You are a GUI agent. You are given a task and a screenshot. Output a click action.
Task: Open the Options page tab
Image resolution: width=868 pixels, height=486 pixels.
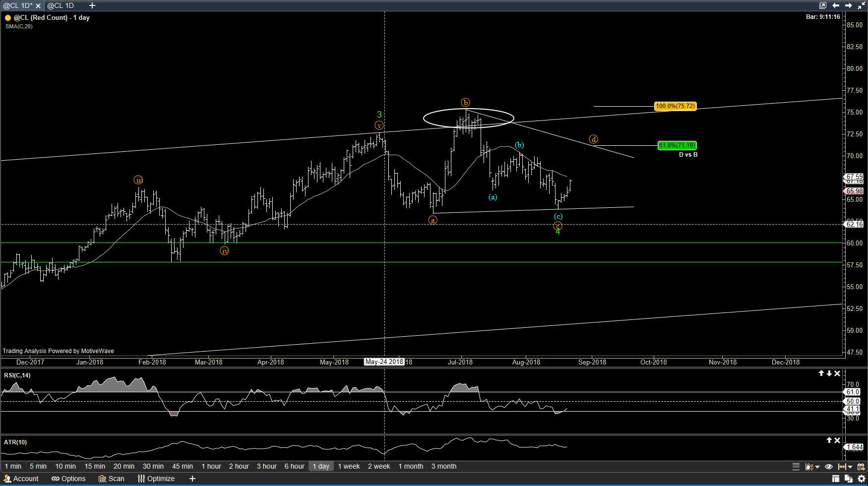tap(68, 479)
